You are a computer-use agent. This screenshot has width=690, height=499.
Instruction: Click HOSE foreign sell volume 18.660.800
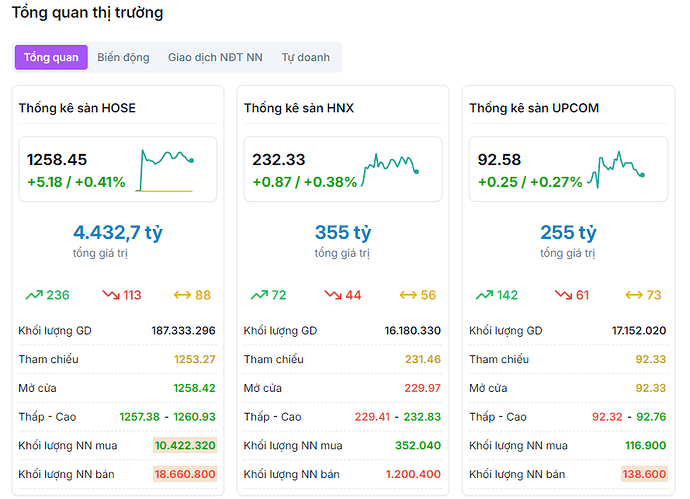pos(185,474)
